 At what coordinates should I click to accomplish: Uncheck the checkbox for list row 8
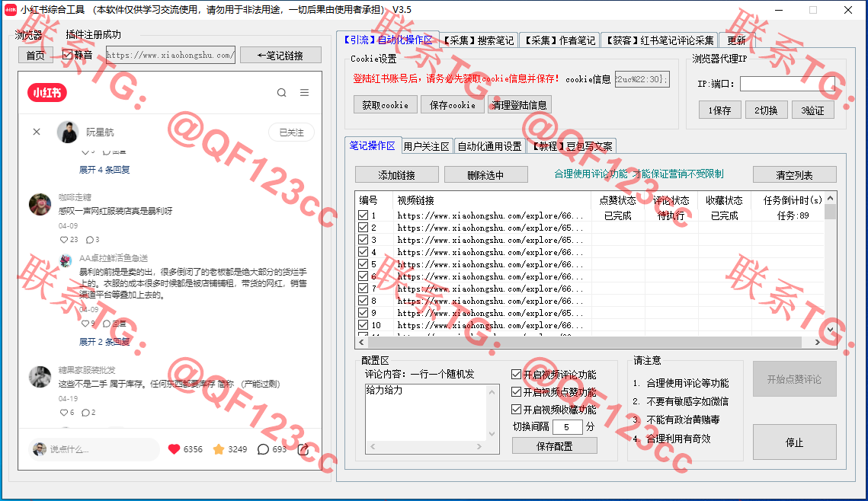click(364, 300)
